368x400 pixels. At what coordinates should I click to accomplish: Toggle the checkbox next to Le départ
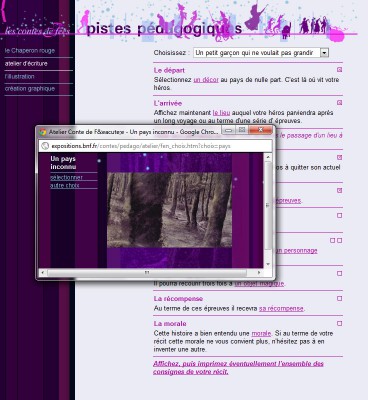pos(339,70)
